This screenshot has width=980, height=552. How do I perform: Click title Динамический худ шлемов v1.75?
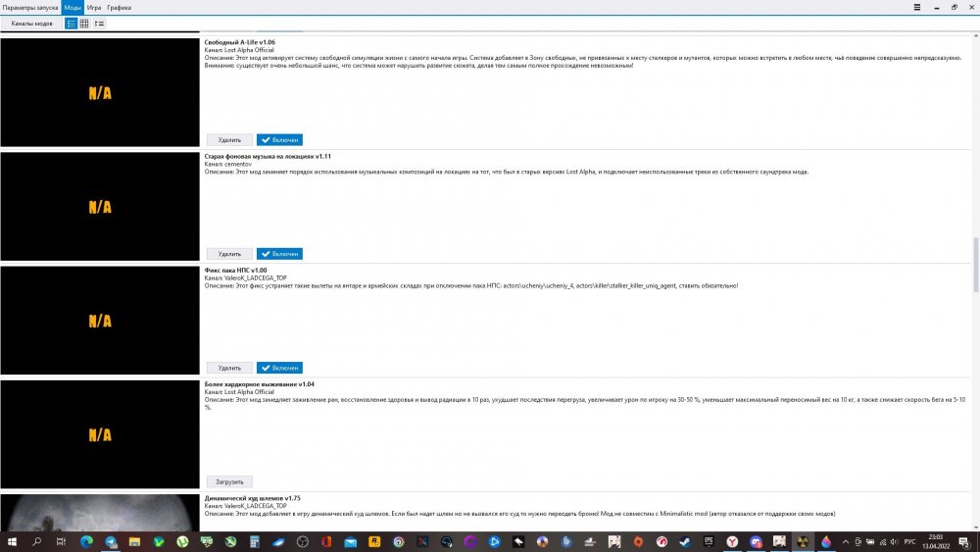point(253,498)
